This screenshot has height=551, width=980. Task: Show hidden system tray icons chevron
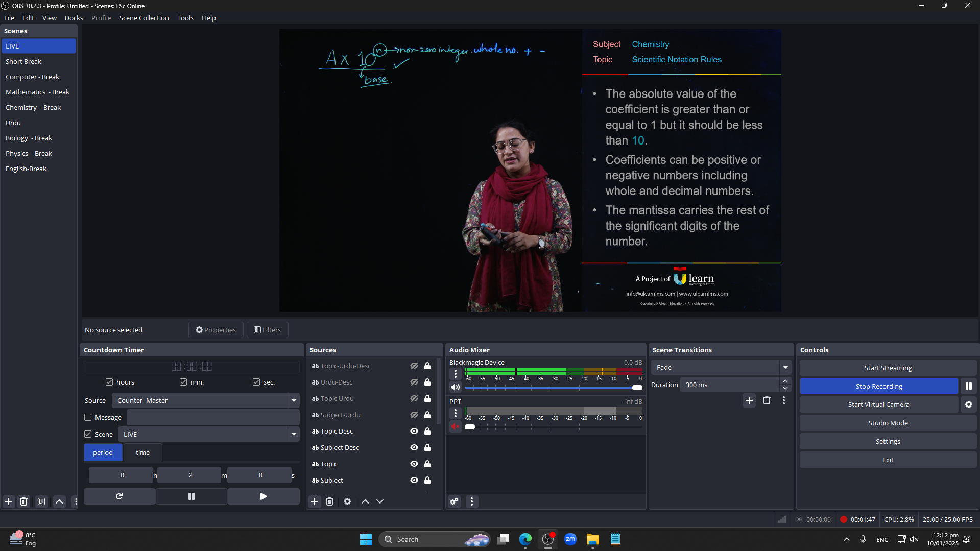click(846, 539)
